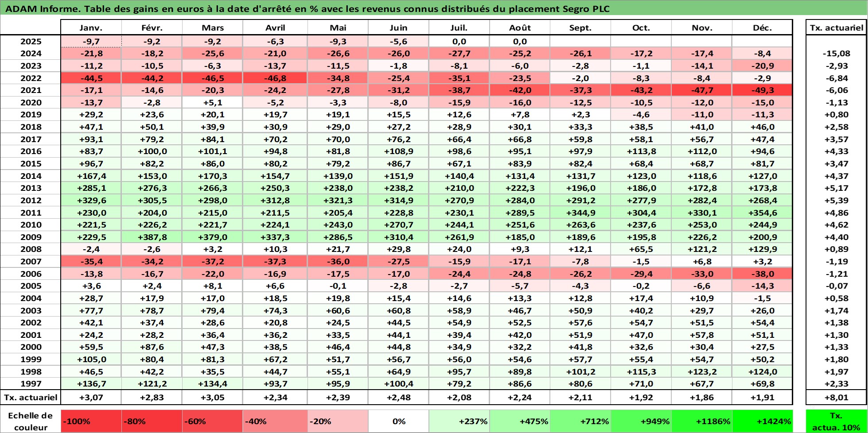Viewport: 868px width, 433px height.
Task: Select the +8,01 actuarial rate total
Action: click(836, 398)
